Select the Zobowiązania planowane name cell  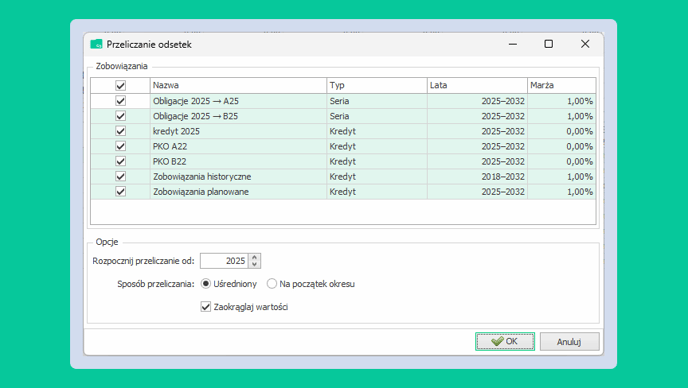[x=238, y=191]
